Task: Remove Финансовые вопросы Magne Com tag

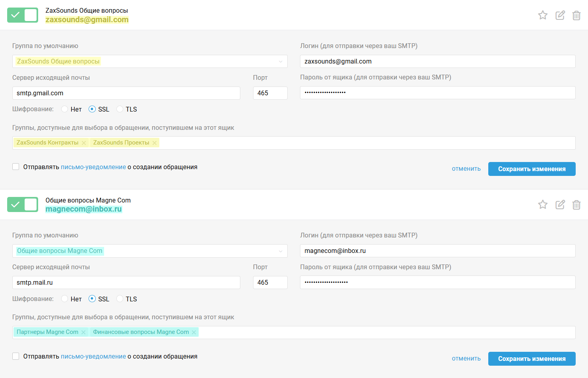Action: click(x=194, y=332)
